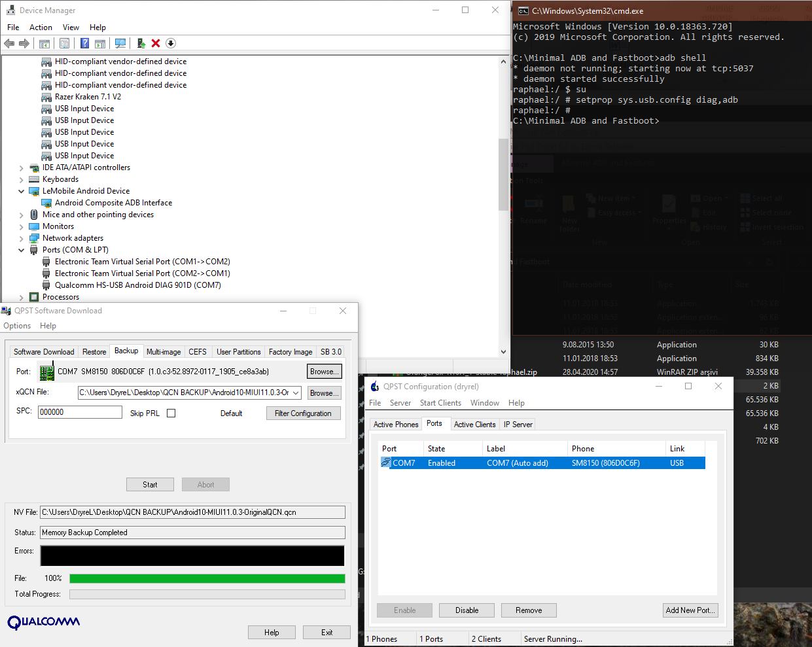Expand IDE ATA/ATAPI controllers node
Screen dimensions: 812x647
[21, 168]
